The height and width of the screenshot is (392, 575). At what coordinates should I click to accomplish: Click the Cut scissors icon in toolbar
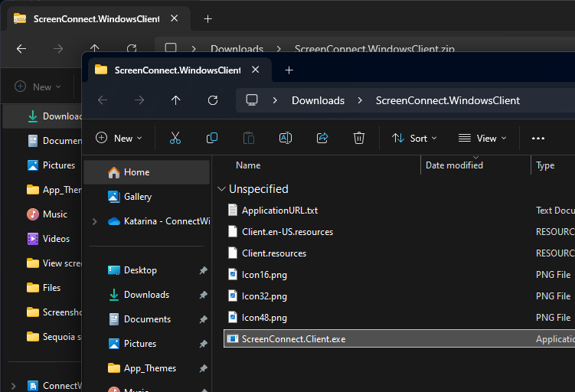(175, 138)
